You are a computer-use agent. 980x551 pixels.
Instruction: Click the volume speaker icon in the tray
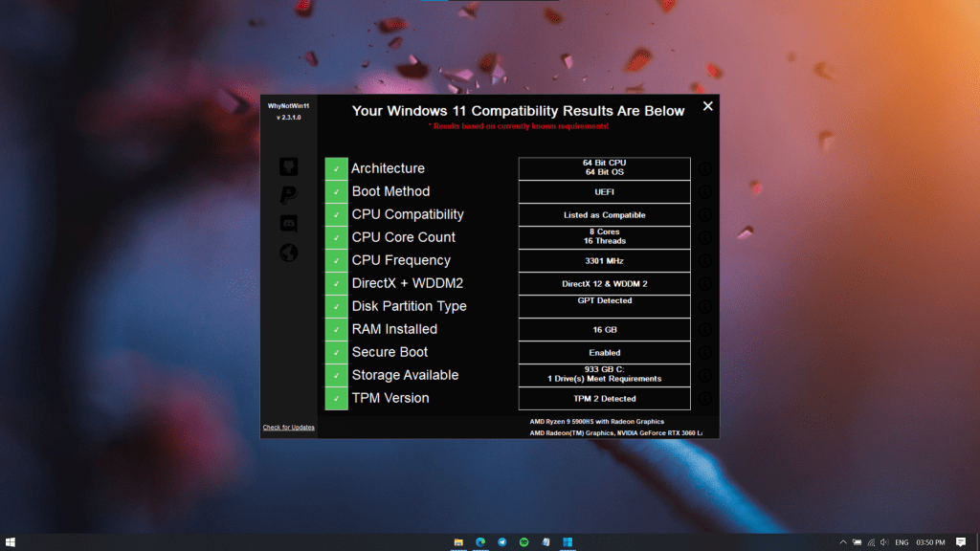click(884, 542)
